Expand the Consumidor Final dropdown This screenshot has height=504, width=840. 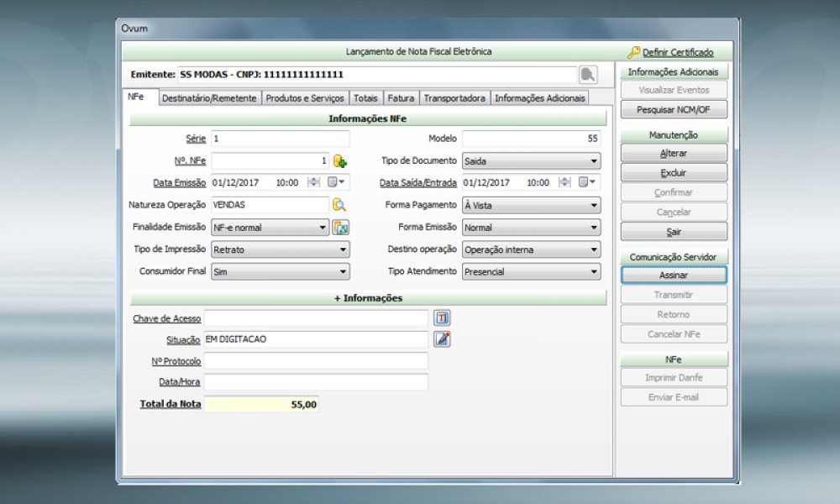343,271
